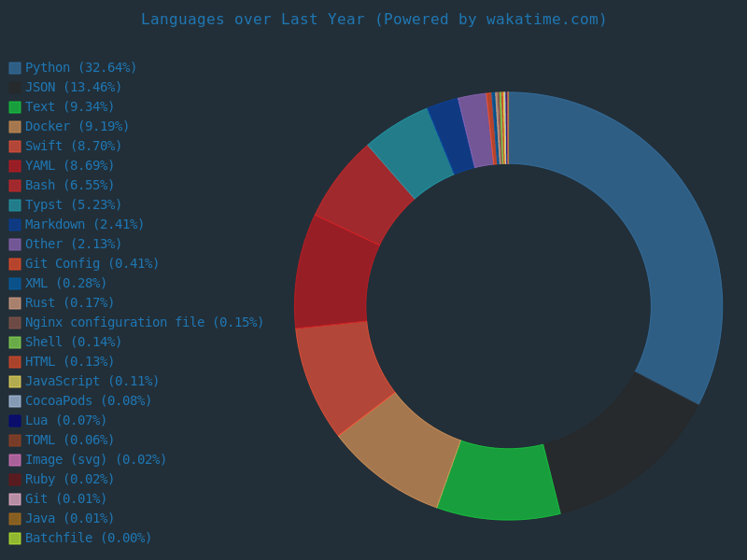Click the JSON (13.46%) legend label
747x560 pixels.
click(73, 88)
